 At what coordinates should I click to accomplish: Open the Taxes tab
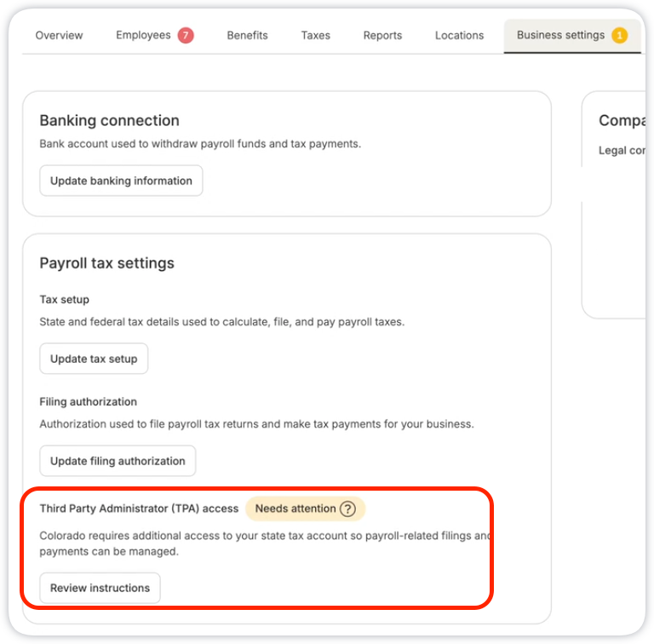pyautogui.click(x=316, y=36)
